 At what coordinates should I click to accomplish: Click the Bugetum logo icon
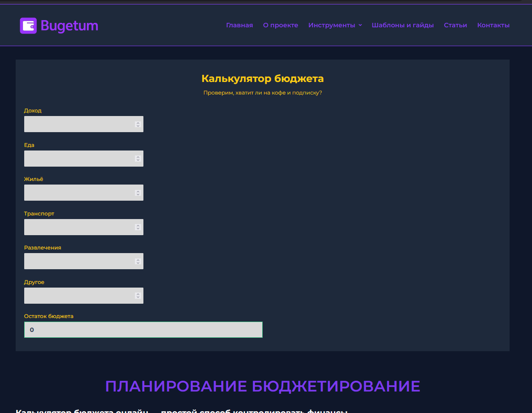tap(27, 26)
